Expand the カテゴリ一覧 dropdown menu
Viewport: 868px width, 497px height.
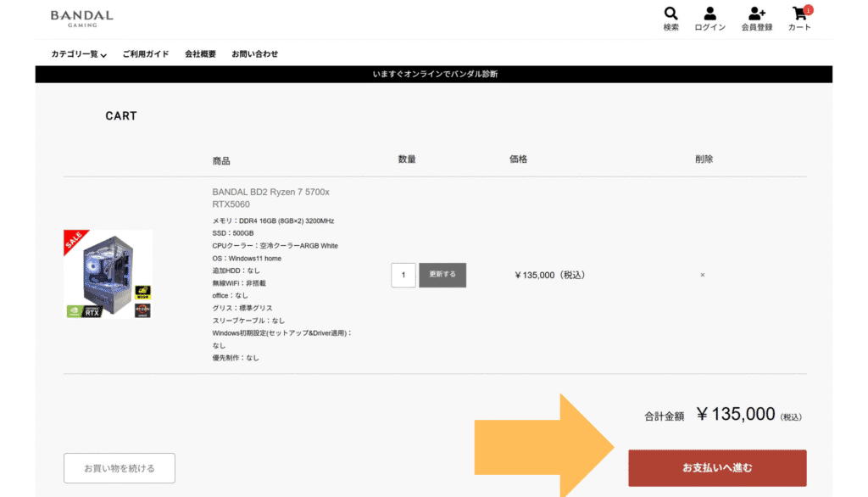(x=79, y=53)
